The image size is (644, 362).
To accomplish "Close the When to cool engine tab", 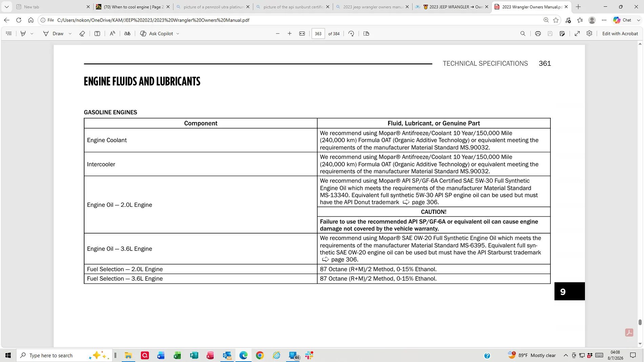I will [168, 7].
